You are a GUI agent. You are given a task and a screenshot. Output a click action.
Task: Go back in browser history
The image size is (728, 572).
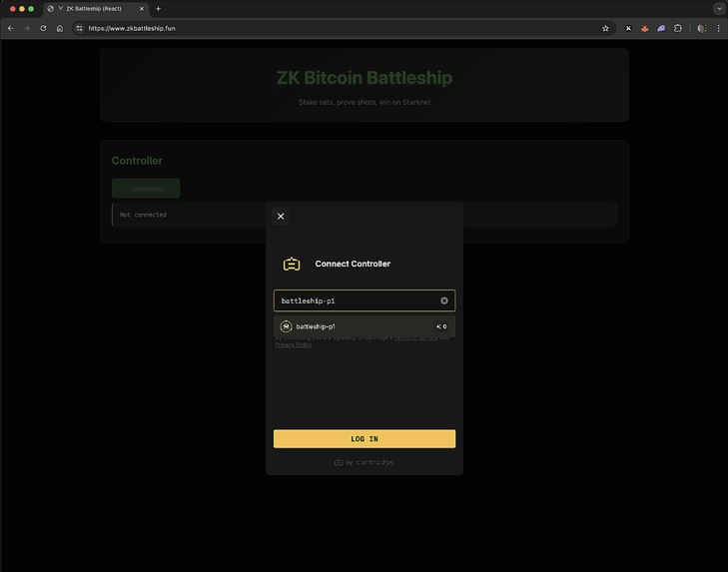(11, 28)
